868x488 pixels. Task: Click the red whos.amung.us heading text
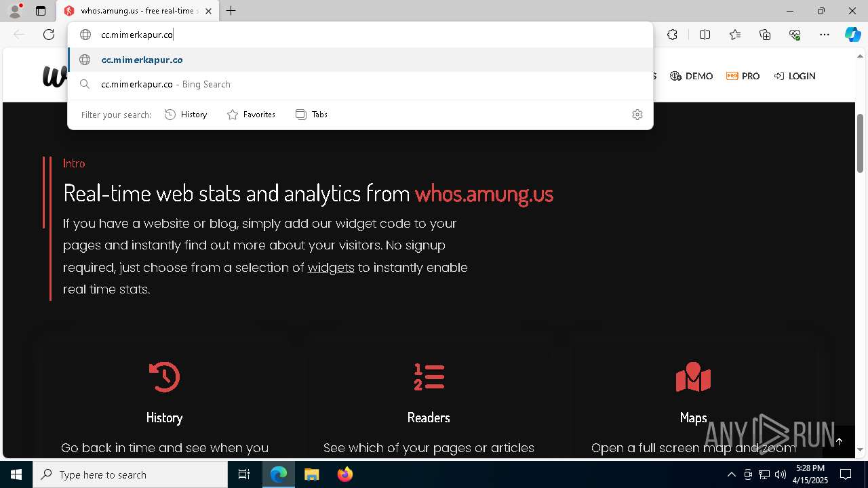484,194
